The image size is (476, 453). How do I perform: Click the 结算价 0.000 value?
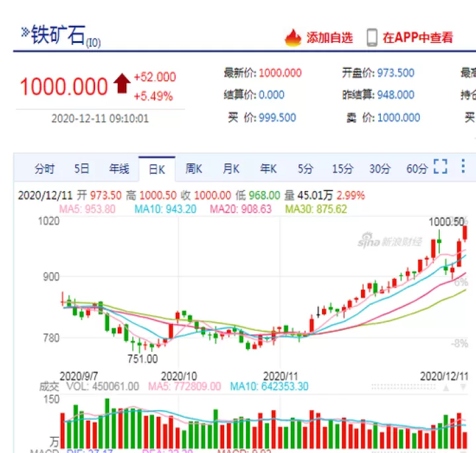272,95
